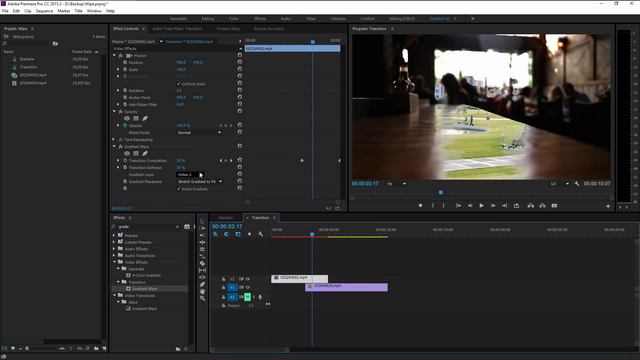Reset the Position parameter
Viewport: 640px width, 360px height.
pyautogui.click(x=240, y=62)
